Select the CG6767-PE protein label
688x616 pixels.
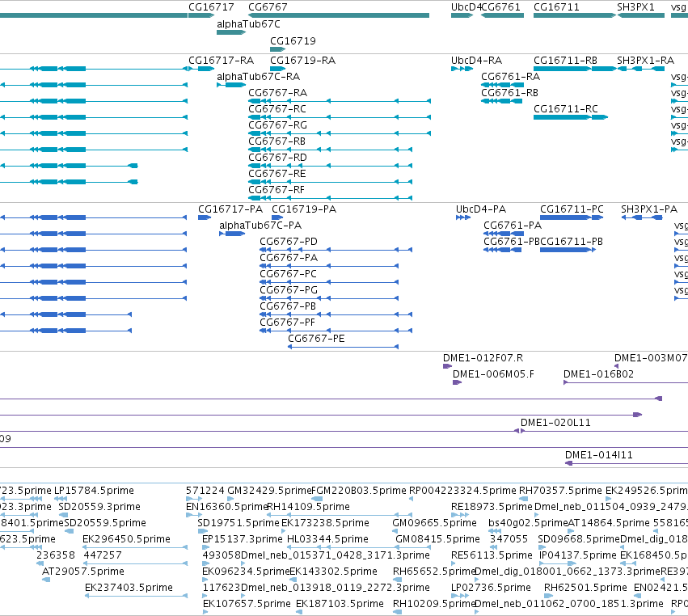point(316,340)
